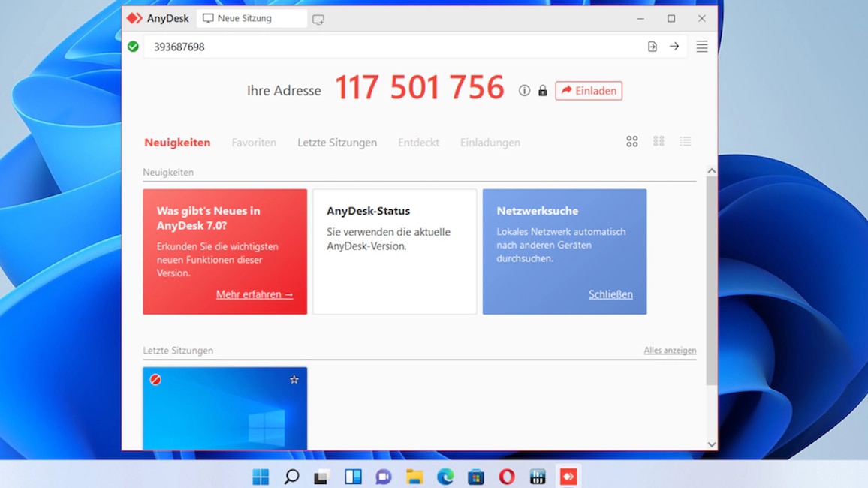The height and width of the screenshot is (488, 868).
Task: Open the Widgets taskbar icon
Action: click(353, 477)
